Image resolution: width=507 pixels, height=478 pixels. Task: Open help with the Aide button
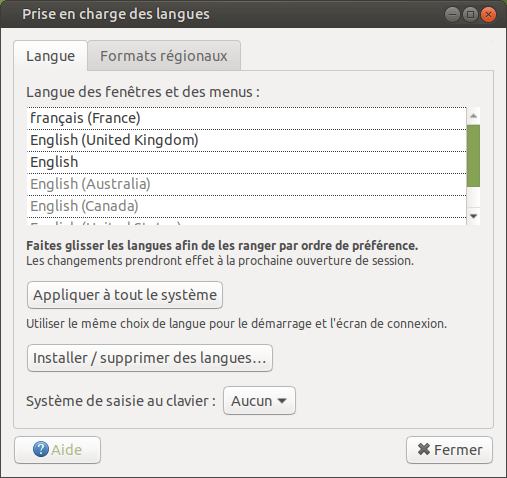coord(57,450)
